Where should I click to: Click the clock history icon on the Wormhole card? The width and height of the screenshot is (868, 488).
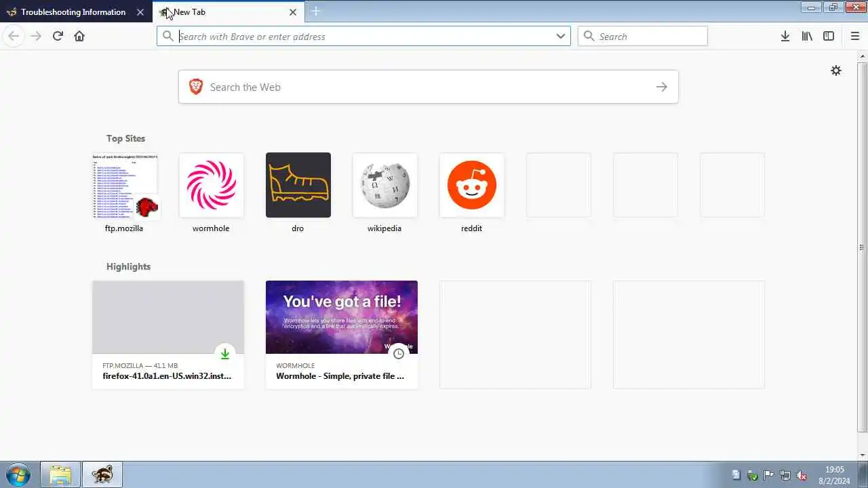coord(399,354)
